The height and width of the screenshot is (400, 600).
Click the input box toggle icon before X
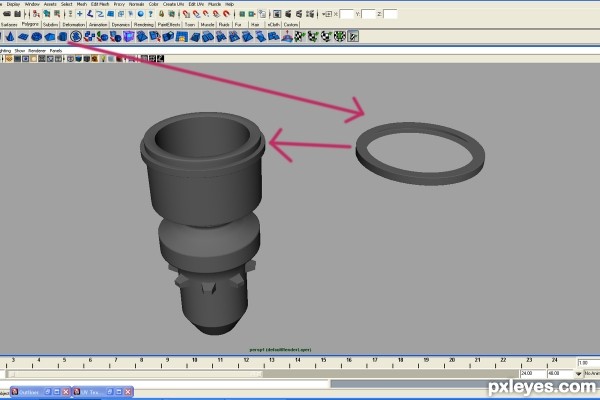326,14
